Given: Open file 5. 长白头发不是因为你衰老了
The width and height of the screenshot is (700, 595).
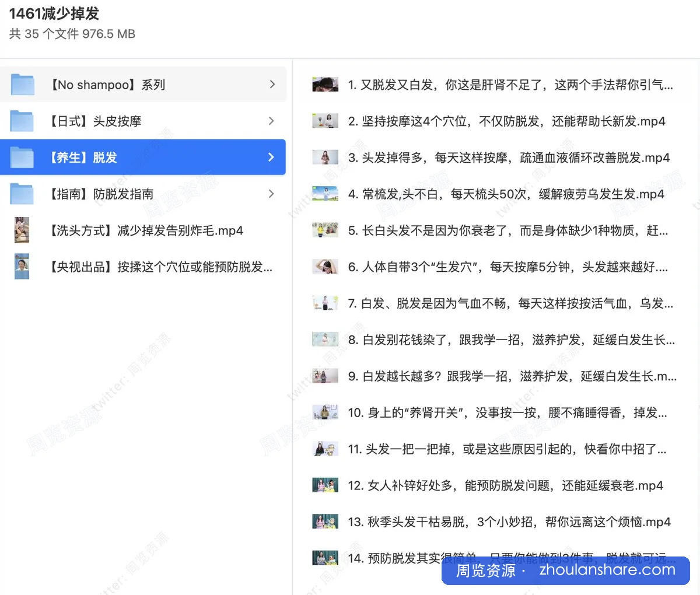Looking at the screenshot, I should (x=508, y=230).
